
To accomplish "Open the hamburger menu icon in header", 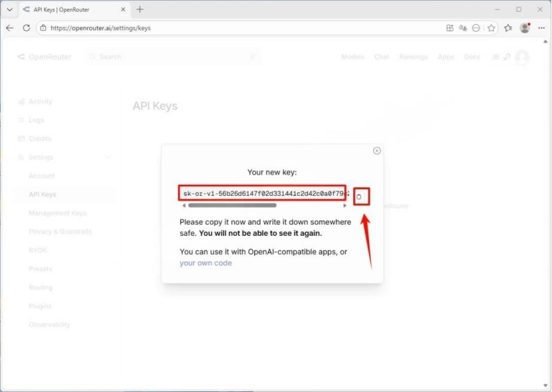I will [x=495, y=57].
